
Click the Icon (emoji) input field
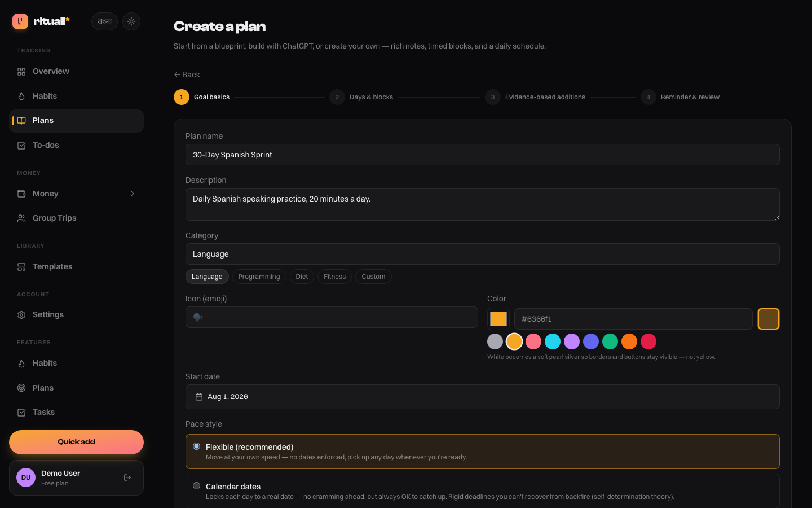pos(332,317)
